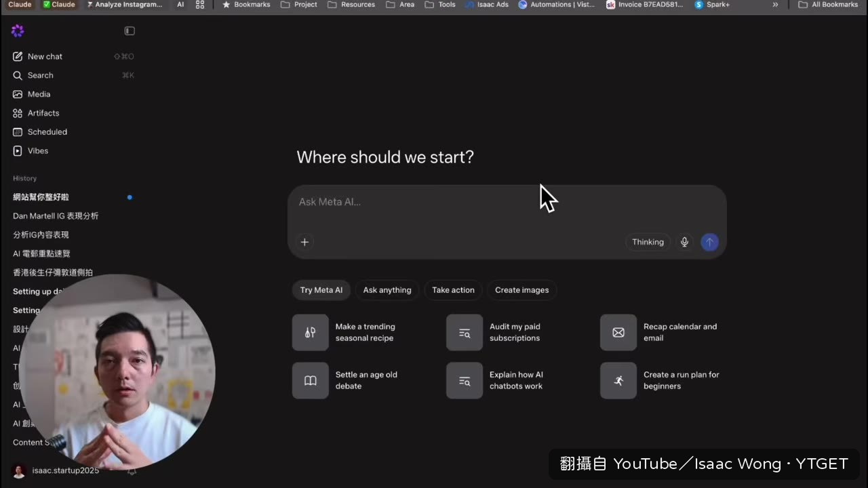Open the Tools bookmarks folder
The width and height of the screenshot is (868, 488).
[x=440, y=5]
